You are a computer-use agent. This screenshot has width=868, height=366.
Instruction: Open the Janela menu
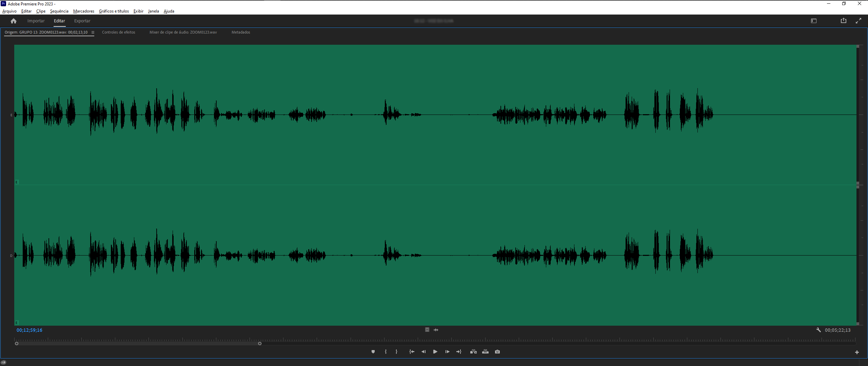[154, 11]
